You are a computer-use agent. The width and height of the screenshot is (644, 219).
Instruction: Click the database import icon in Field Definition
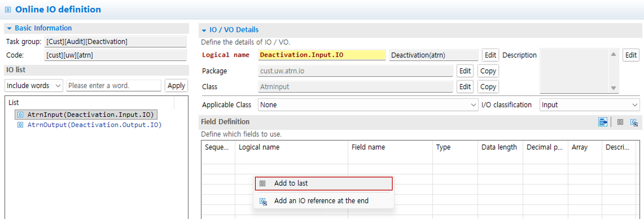tap(602, 122)
